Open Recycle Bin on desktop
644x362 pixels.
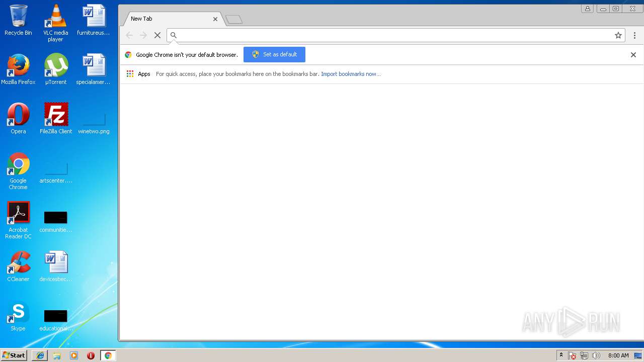coord(18,20)
